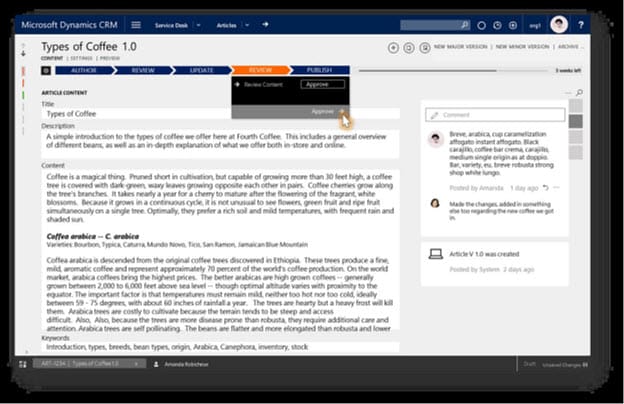Screen dimensions: 624x404
Task: Click the pencil icon in the Comment box
Action: pyautogui.click(x=435, y=115)
